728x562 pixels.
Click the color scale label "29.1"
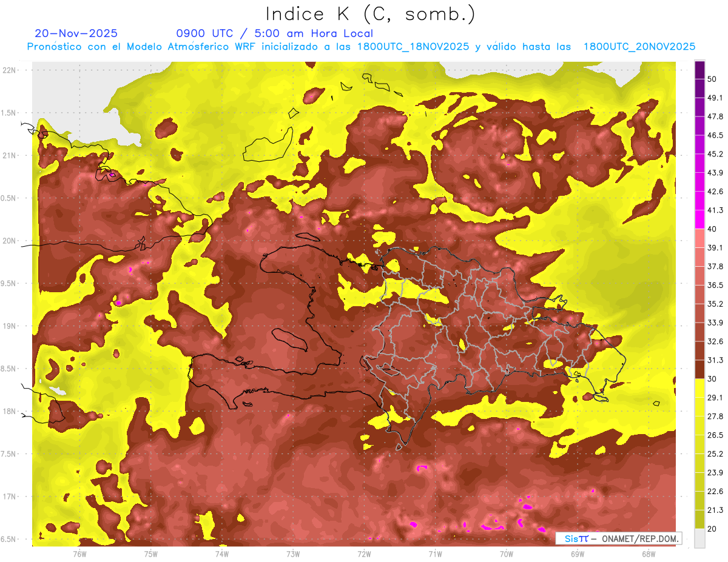(715, 398)
